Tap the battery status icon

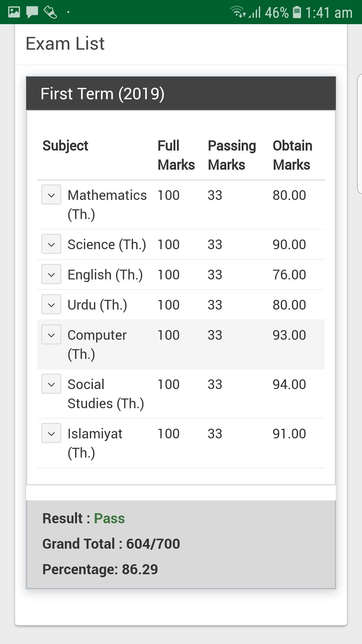(297, 12)
